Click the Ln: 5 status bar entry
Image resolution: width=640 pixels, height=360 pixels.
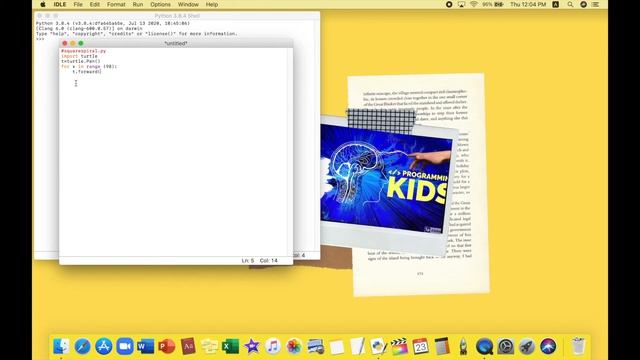pos(248,260)
